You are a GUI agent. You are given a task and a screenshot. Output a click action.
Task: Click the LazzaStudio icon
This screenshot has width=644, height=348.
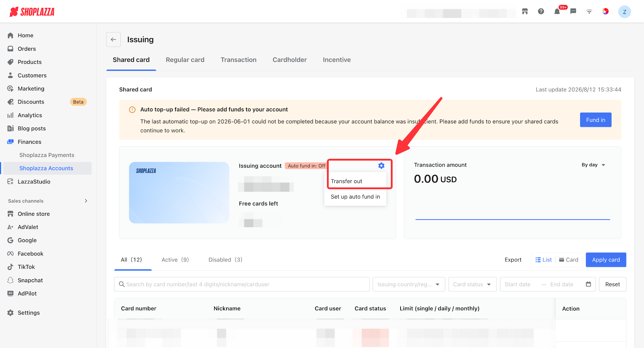point(10,182)
